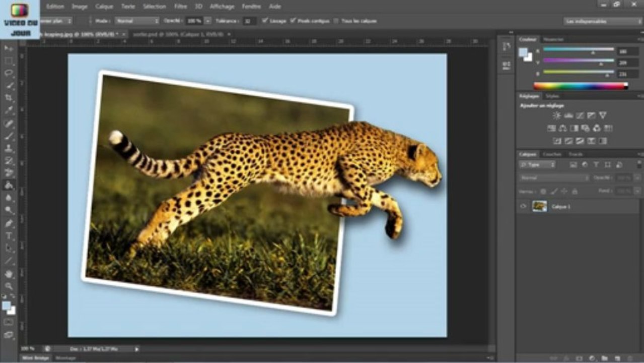Select the Magic Wand tool
Screen dimensions: 644x363
pyautogui.click(x=9, y=86)
